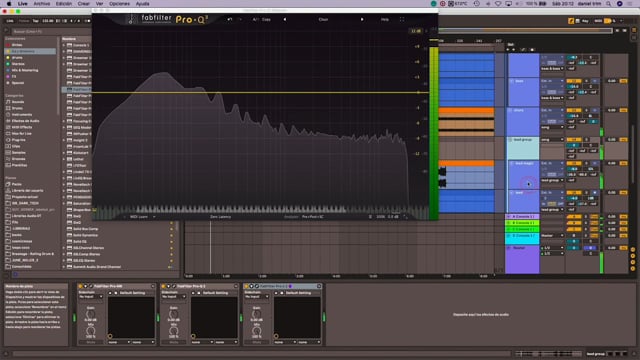Toggle the selected rightmost Pro-Q 3 device activator
640x360 pixels.
(x=247, y=286)
